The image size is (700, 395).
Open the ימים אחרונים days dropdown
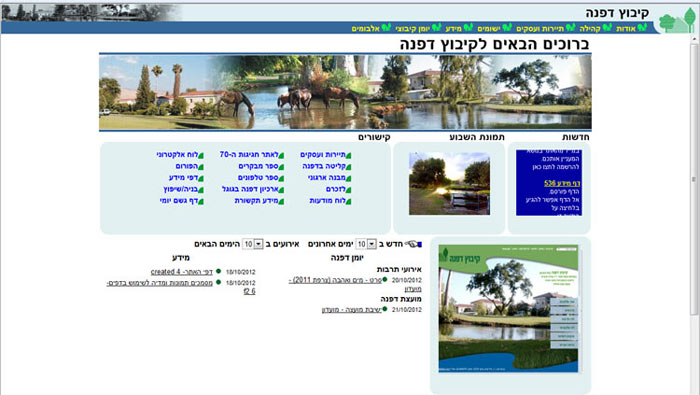(x=366, y=244)
